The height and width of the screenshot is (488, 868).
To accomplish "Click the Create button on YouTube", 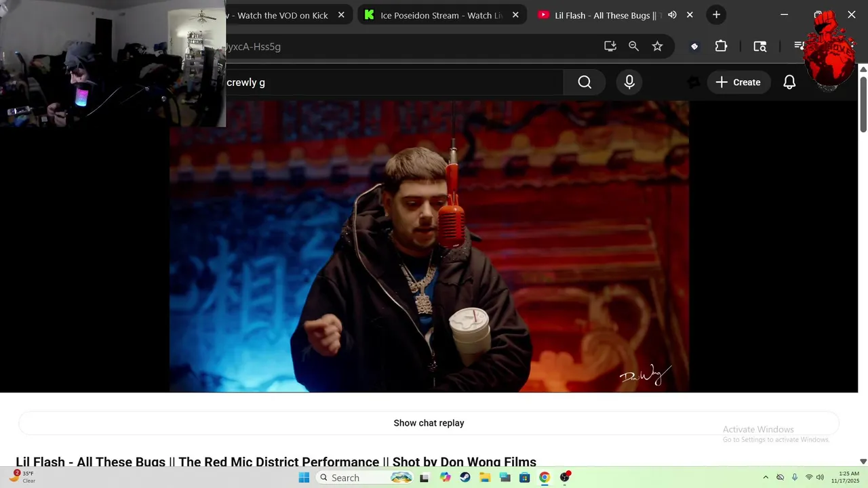I will [738, 82].
